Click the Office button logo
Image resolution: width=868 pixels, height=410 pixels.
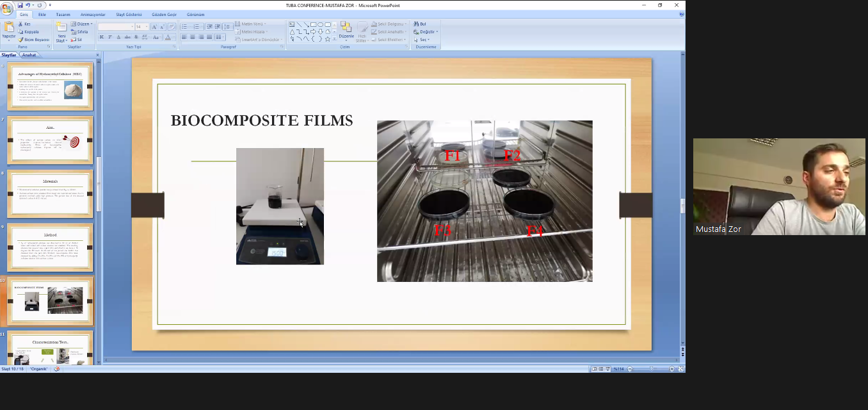6,9
